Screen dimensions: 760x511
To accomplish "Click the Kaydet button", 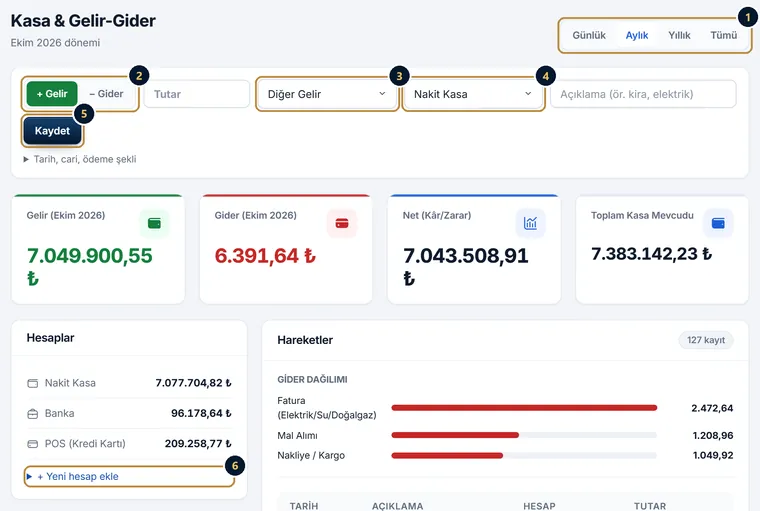I will pos(52,131).
